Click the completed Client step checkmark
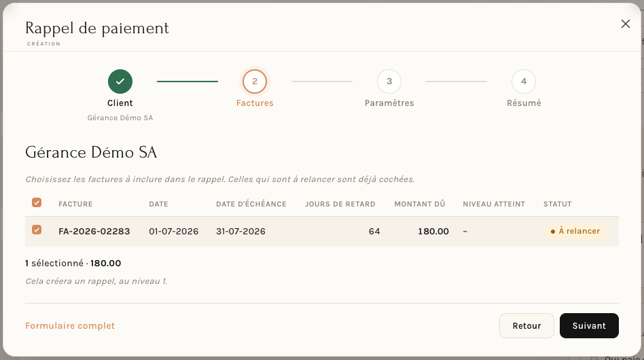644x360 pixels. (x=120, y=82)
